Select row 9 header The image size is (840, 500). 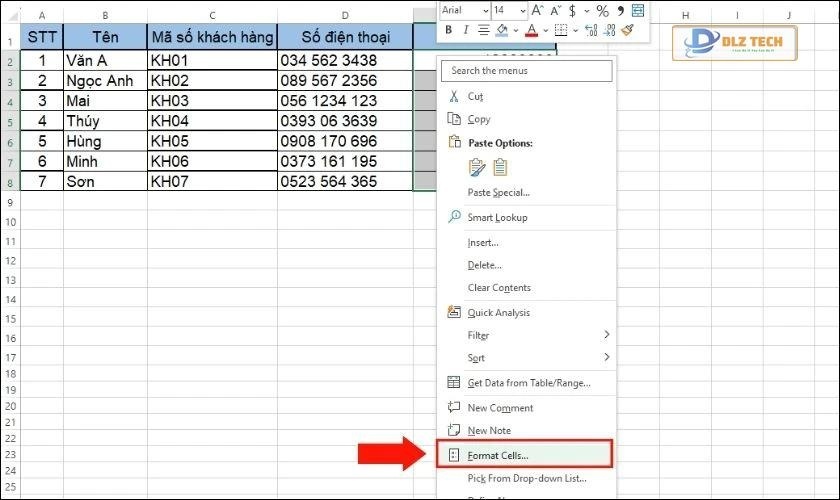point(10,203)
